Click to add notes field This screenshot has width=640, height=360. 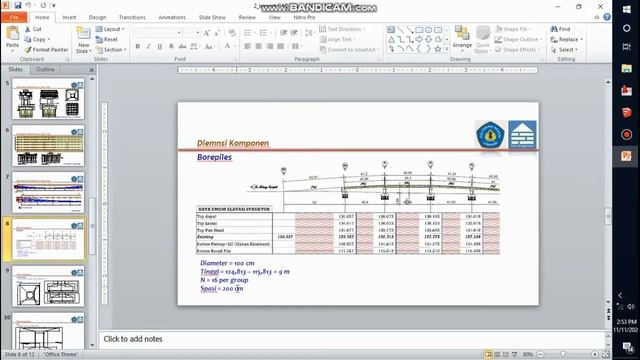click(x=353, y=339)
